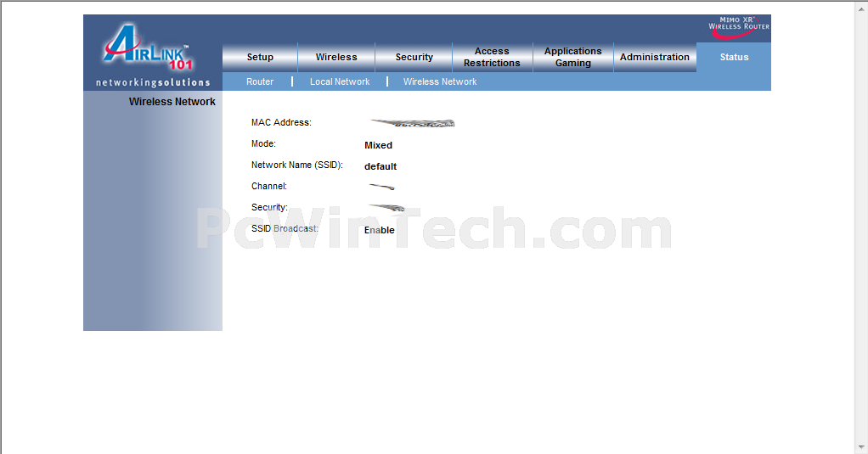Open the Local Network sub-tab

point(340,81)
